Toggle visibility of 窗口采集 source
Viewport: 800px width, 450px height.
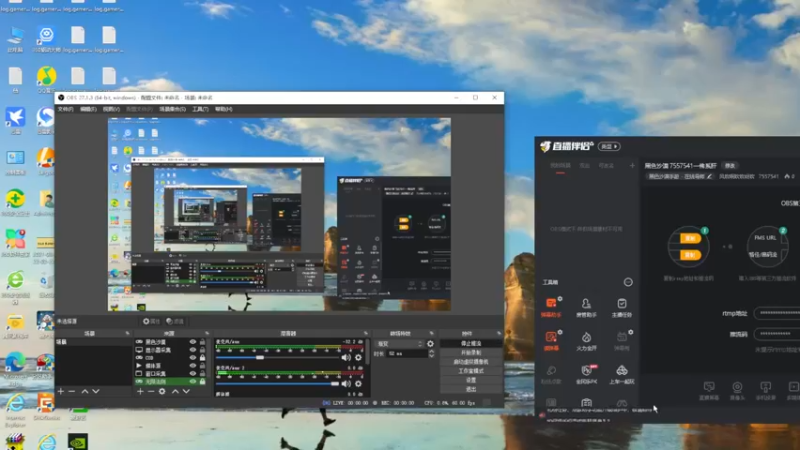pyautogui.click(x=193, y=373)
